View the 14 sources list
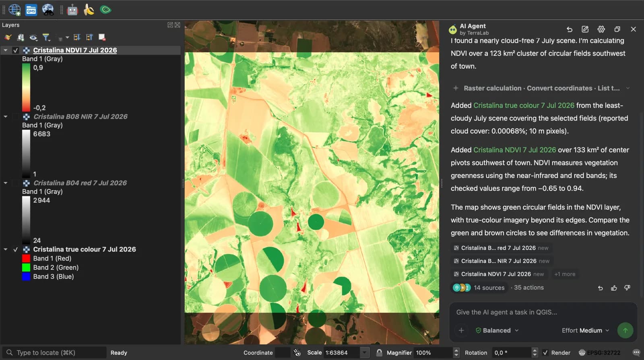 479,288
